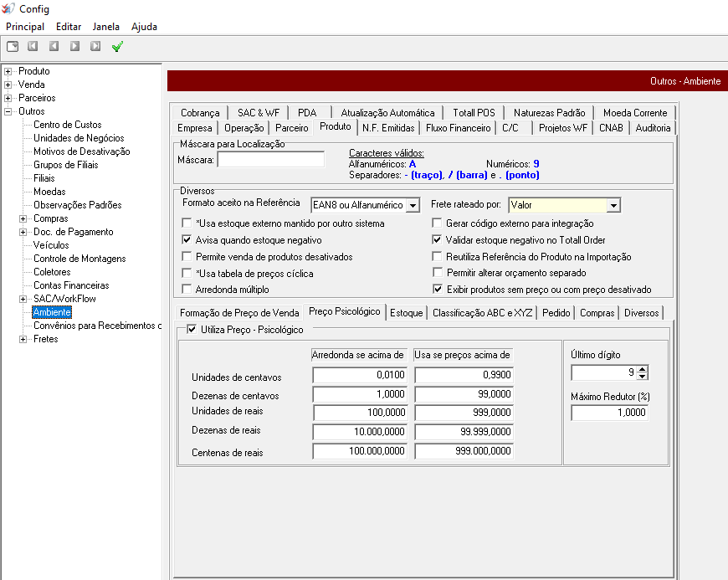Screen dimensions: 728x580
Task: Switch to the Cobrança tab
Action: (200, 113)
